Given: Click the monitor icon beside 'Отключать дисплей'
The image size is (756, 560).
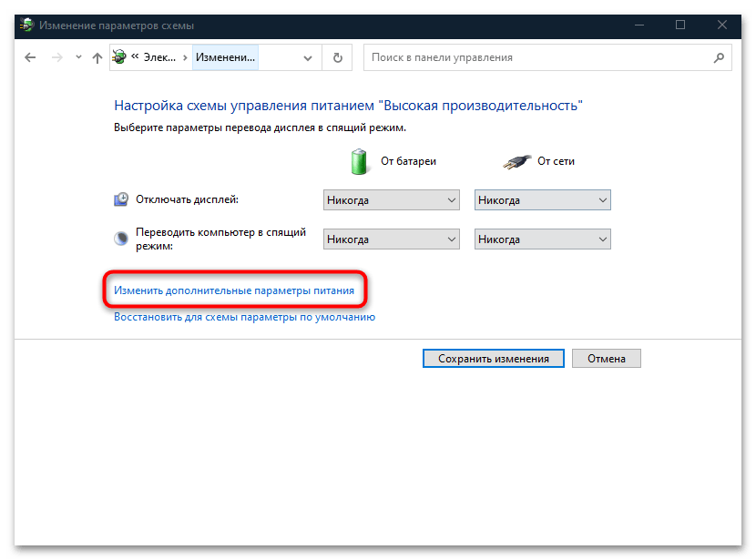Looking at the screenshot, I should pyautogui.click(x=121, y=199).
